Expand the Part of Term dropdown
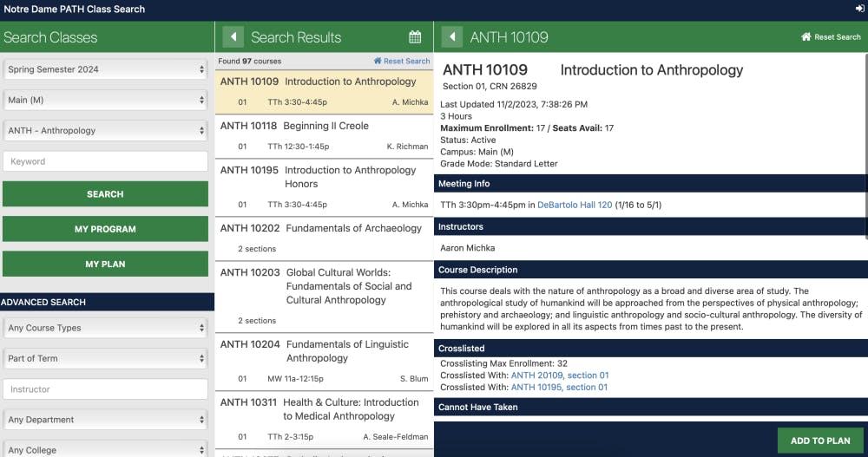 (105, 359)
